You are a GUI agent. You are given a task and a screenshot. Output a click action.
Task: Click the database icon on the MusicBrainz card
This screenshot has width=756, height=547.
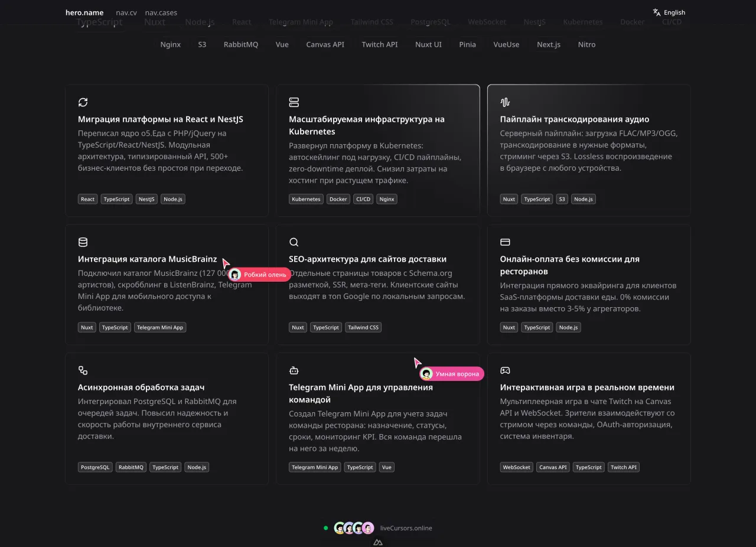[x=83, y=242]
